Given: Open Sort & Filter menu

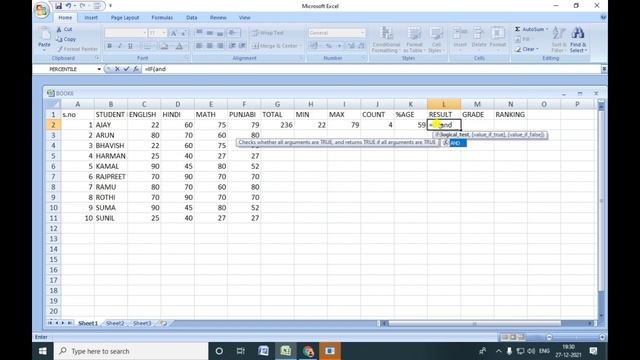Looking at the screenshot, I should tap(558, 40).
